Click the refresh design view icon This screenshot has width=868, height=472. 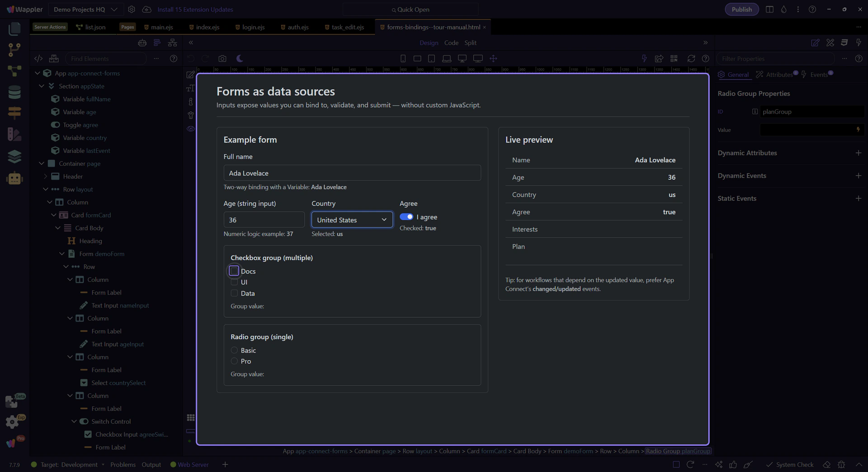point(691,58)
